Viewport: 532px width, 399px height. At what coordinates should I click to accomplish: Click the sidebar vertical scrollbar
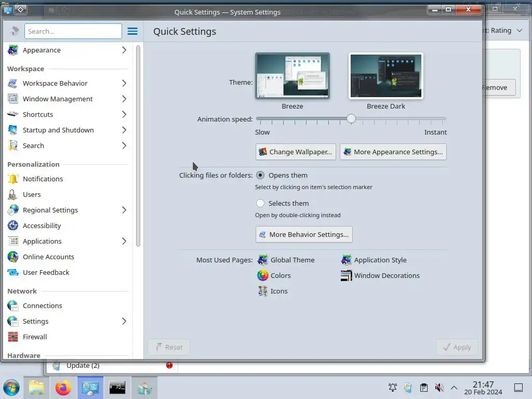(138, 146)
